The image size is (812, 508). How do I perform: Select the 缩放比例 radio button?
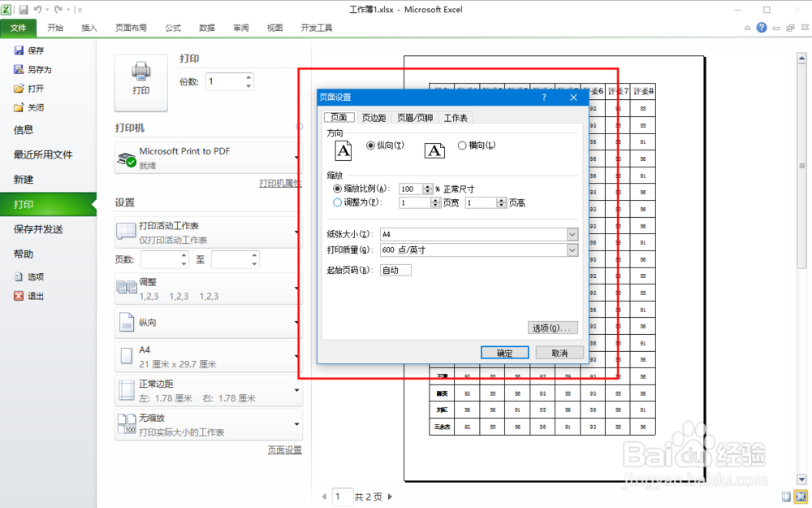click(x=339, y=189)
